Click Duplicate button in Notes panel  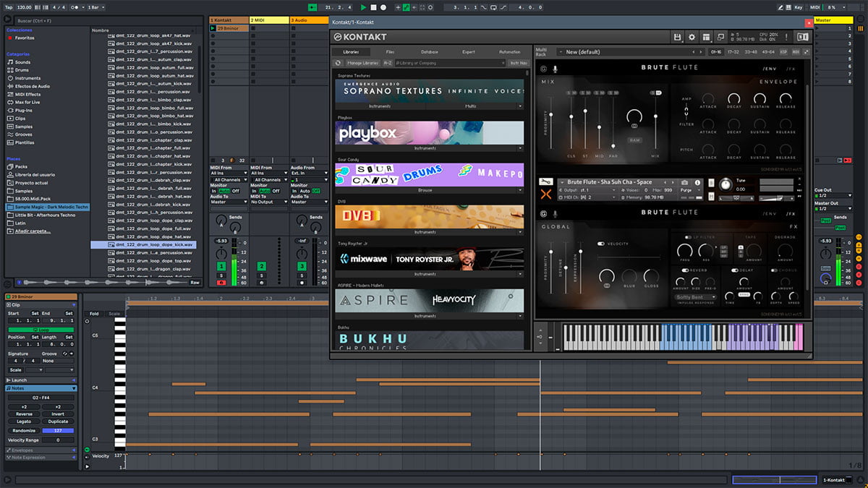(x=58, y=421)
